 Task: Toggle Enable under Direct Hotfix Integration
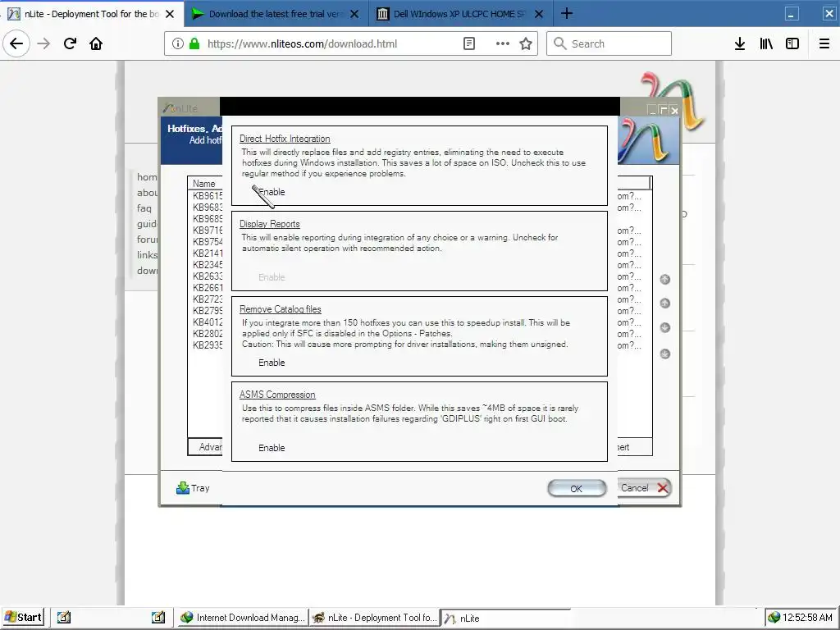pos(272,192)
